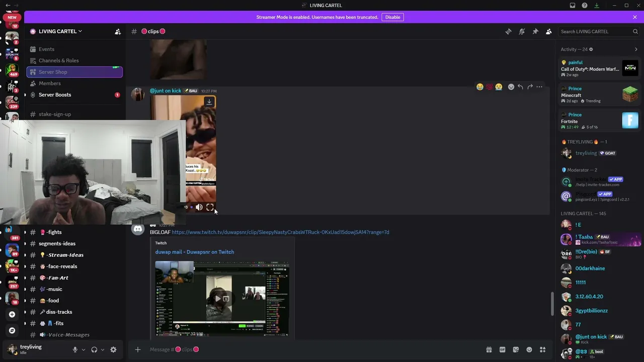
Task: Open the -face-reveals channel
Action: click(73, 266)
